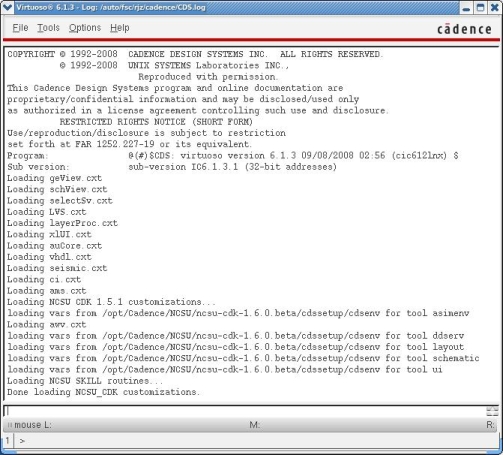Click the 'R:' right mouse status label

click(x=490, y=425)
